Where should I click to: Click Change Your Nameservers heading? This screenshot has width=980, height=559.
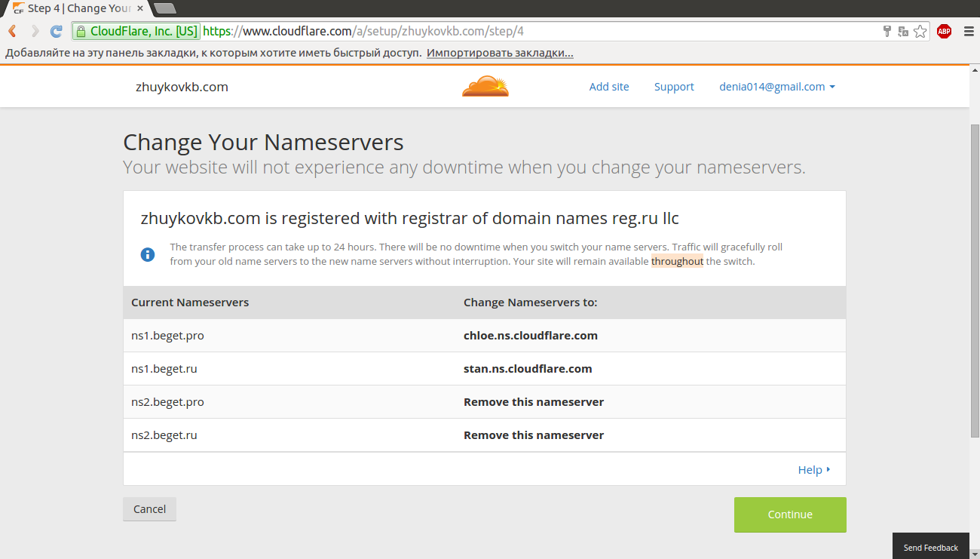click(x=263, y=142)
